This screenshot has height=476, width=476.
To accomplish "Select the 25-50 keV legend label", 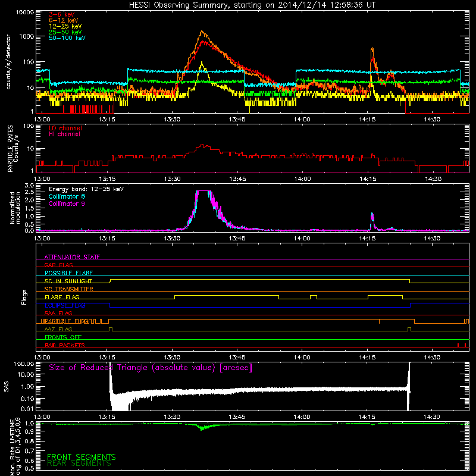I will pos(65,32).
